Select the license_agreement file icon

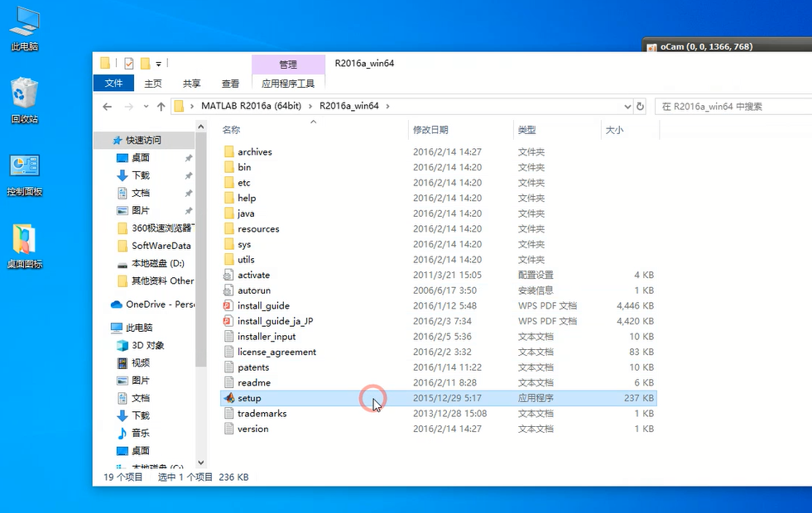(228, 352)
